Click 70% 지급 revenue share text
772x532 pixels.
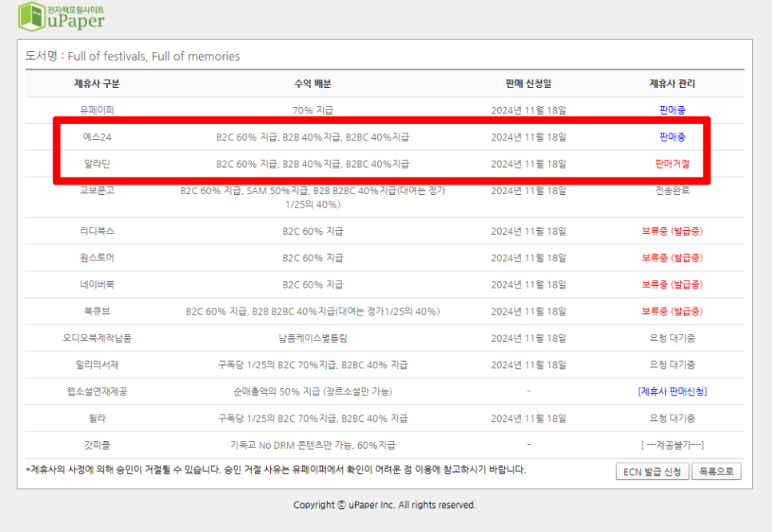tap(312, 110)
